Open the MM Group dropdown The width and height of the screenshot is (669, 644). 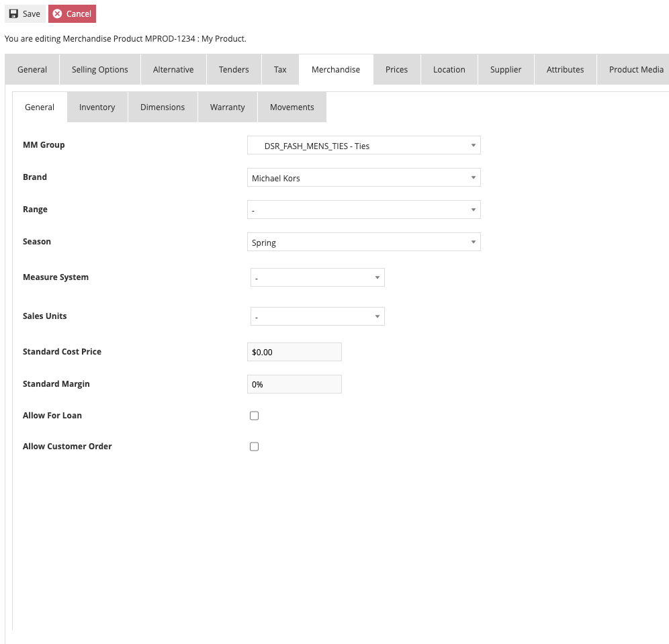click(364, 146)
